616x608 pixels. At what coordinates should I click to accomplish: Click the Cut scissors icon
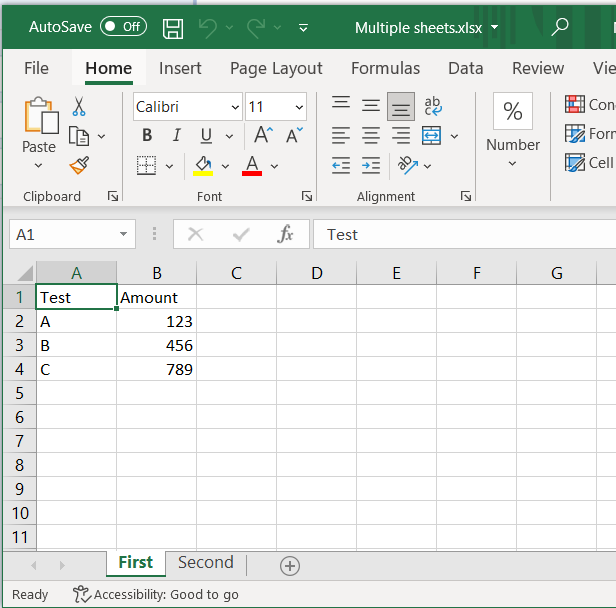(79, 107)
